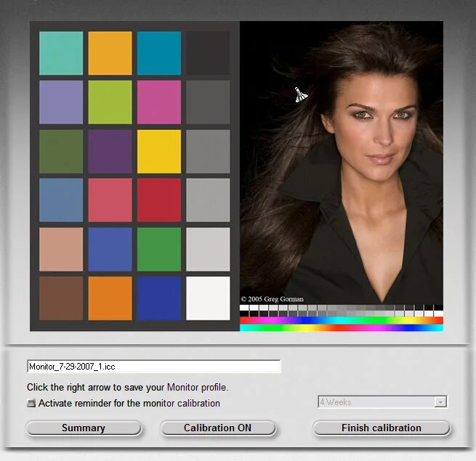This screenshot has width=476, height=461.
Task: Click the yellow-green color patch
Action: (x=110, y=102)
